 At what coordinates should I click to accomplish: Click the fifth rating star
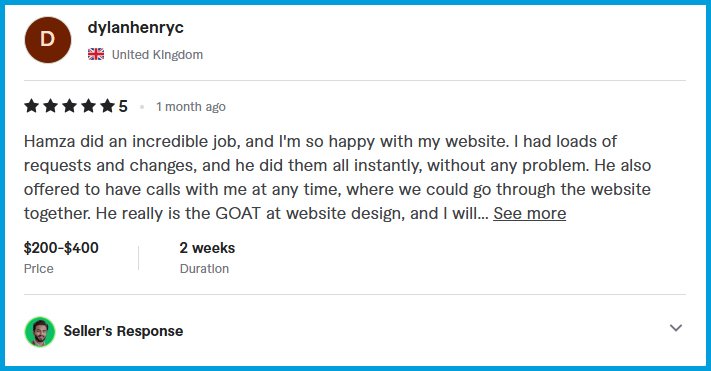(107, 106)
